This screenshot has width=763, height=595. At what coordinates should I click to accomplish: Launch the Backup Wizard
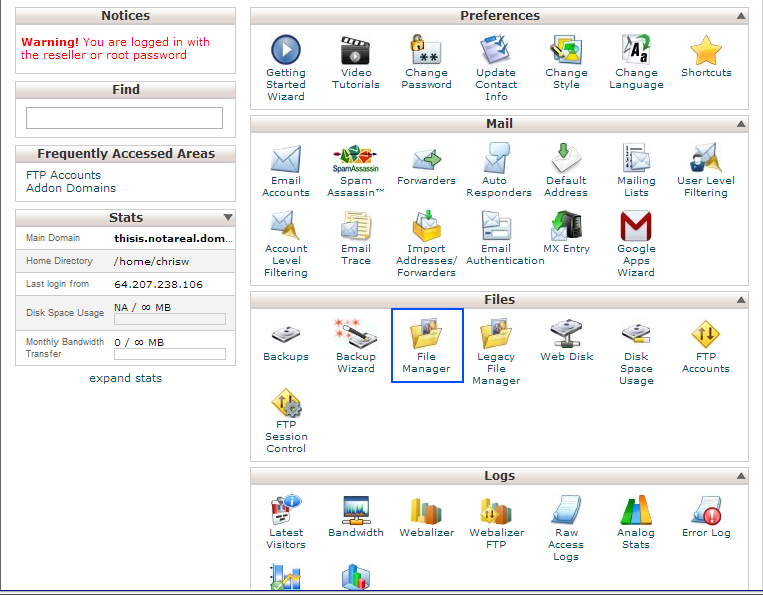[x=356, y=346]
